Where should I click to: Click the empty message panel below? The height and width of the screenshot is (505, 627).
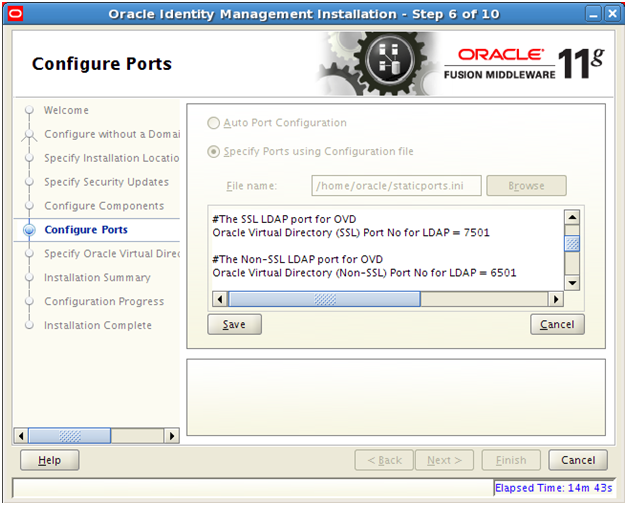(x=396, y=397)
